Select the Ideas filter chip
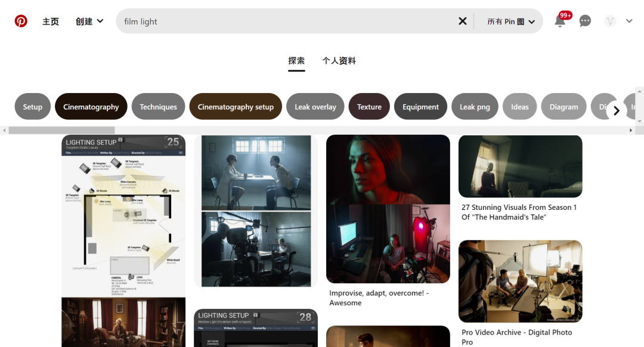644x347 pixels. point(519,107)
